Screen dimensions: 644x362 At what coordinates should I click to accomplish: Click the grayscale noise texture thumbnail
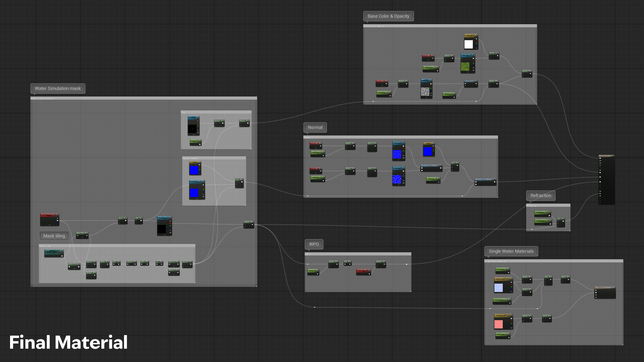(425, 92)
